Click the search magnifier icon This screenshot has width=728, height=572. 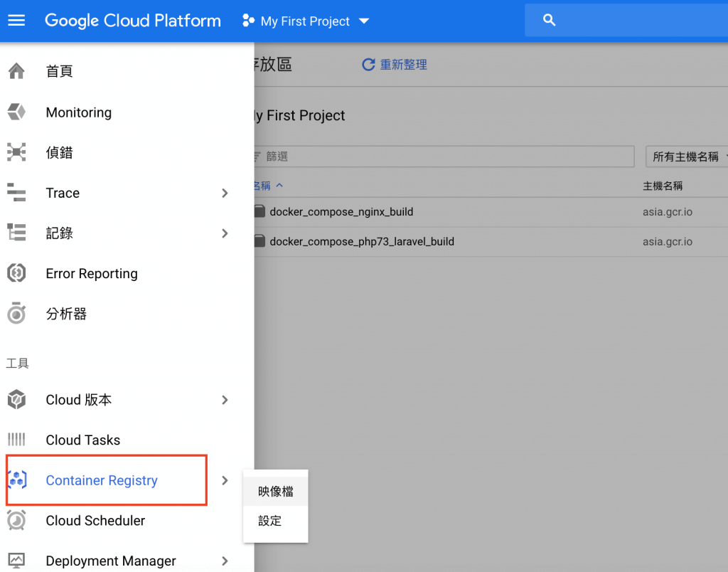(x=550, y=20)
